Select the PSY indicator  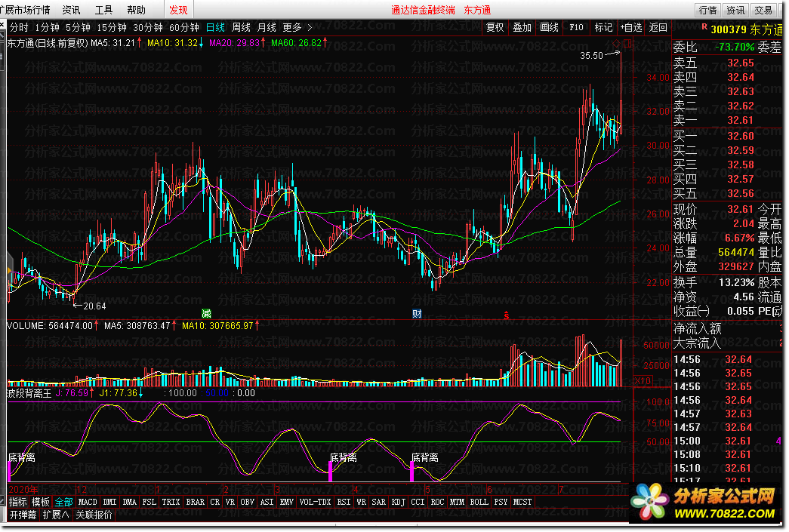pos(501,502)
